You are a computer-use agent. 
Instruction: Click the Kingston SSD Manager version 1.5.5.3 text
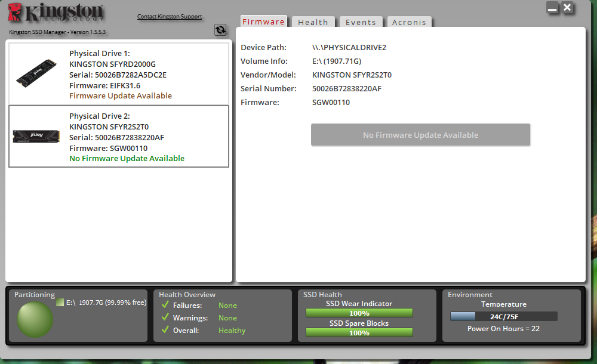[57, 32]
